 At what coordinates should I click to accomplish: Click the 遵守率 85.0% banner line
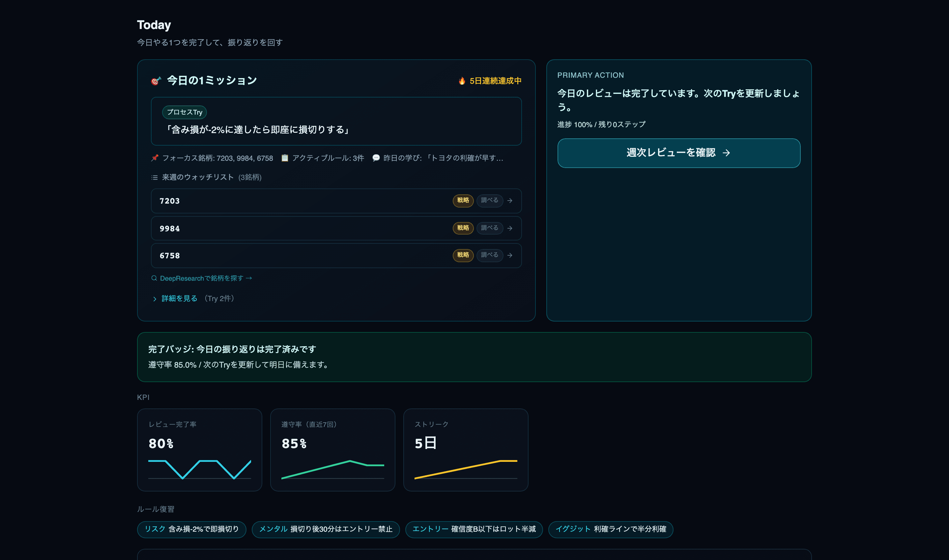click(x=239, y=365)
